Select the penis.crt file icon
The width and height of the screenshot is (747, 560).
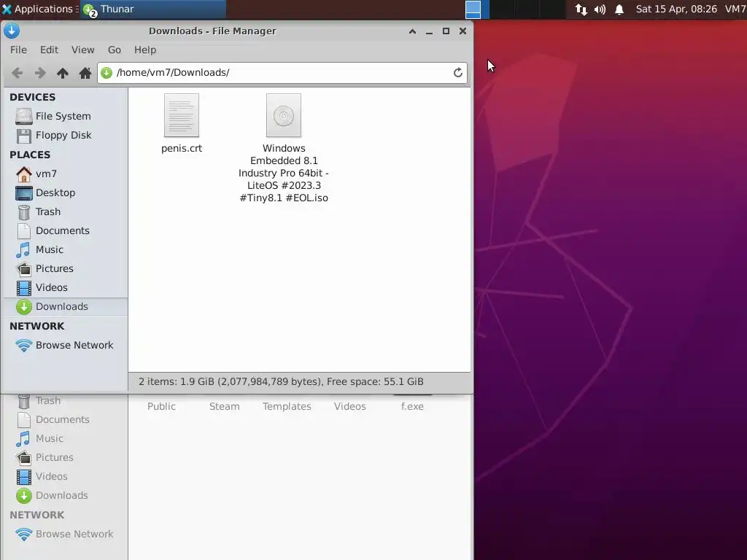click(x=182, y=115)
